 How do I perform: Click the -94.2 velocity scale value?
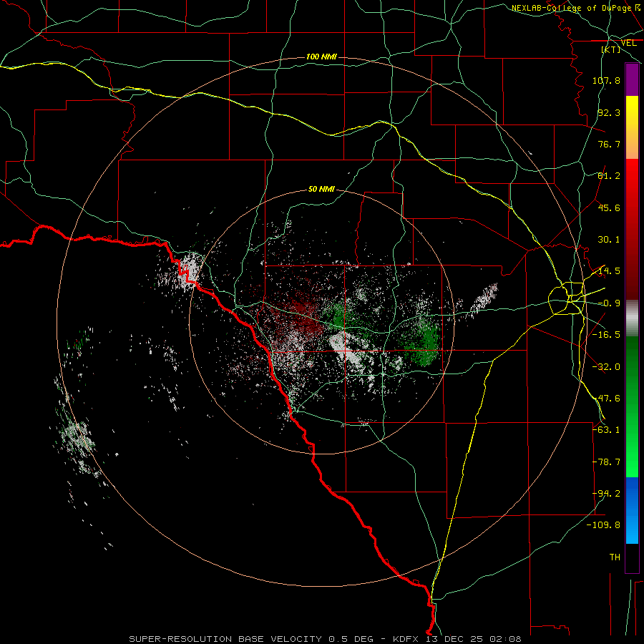[606, 493]
